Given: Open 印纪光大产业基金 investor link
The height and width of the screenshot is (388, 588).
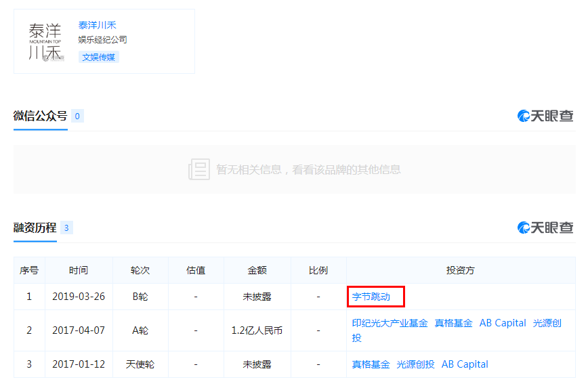Looking at the screenshot, I should click(390, 323).
